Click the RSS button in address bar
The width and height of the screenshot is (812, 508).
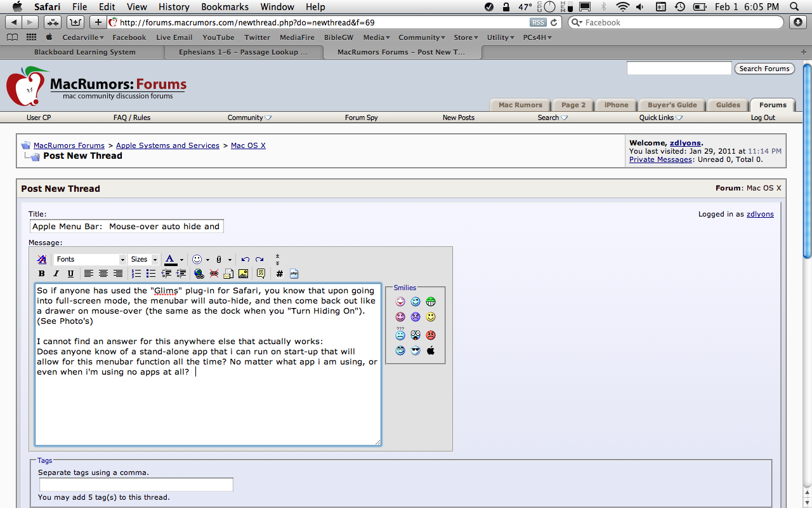point(538,22)
